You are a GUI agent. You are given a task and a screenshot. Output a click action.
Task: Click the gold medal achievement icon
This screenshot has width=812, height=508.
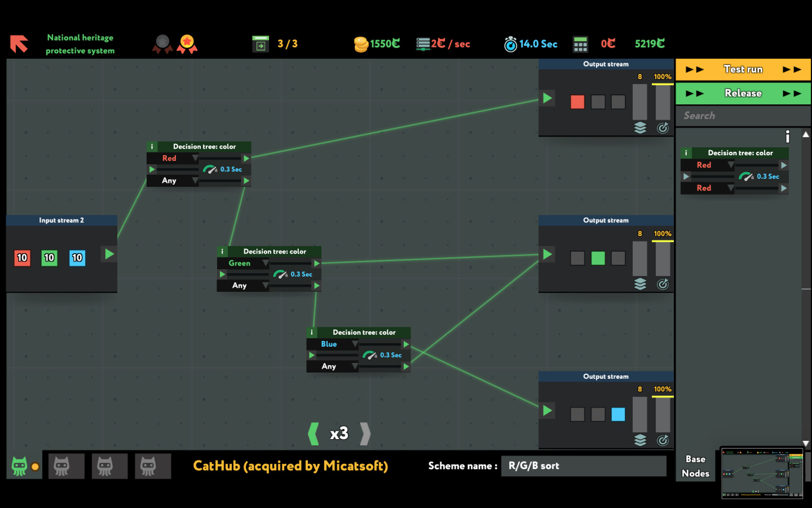click(x=187, y=44)
